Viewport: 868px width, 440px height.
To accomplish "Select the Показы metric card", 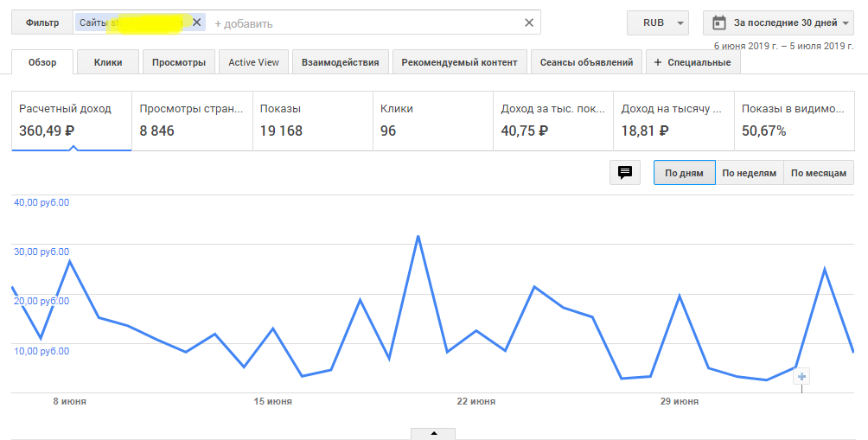I will click(x=313, y=121).
